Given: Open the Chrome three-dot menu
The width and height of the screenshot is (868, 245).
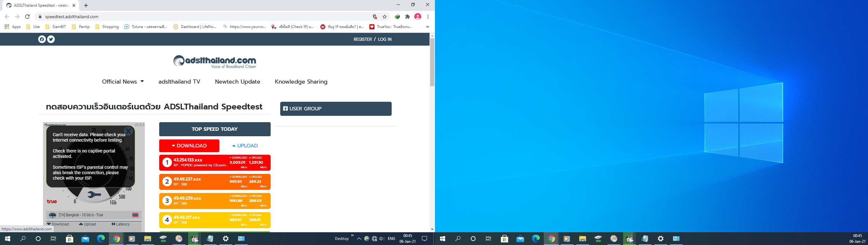Looking at the screenshot, I should [x=428, y=17].
